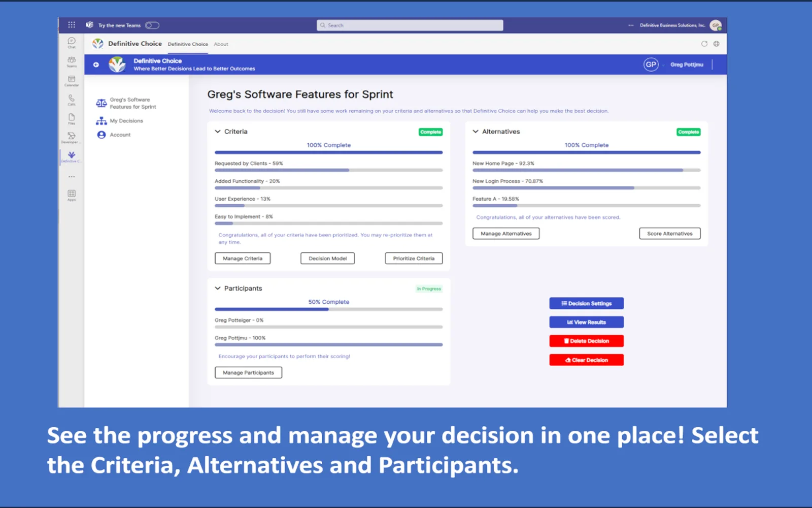Click the Manage Participants button

click(x=248, y=373)
